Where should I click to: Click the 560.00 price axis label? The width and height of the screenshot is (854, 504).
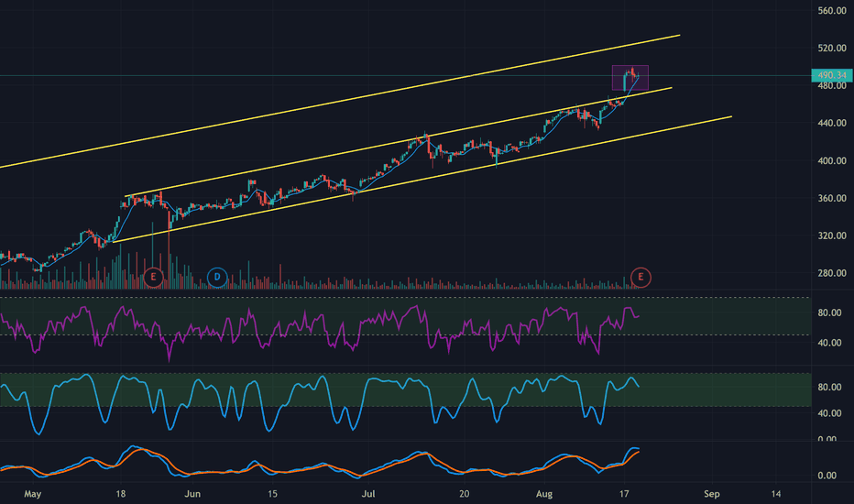pos(832,11)
